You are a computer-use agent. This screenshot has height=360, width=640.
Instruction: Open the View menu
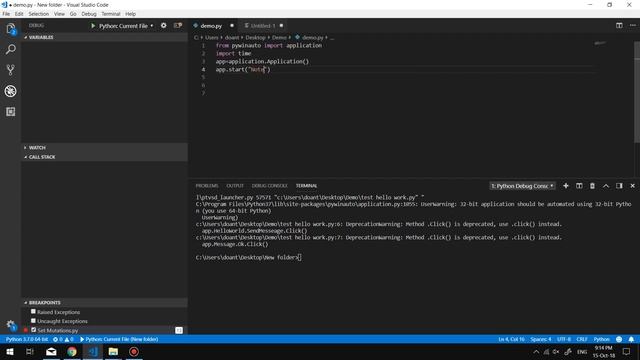59,14
